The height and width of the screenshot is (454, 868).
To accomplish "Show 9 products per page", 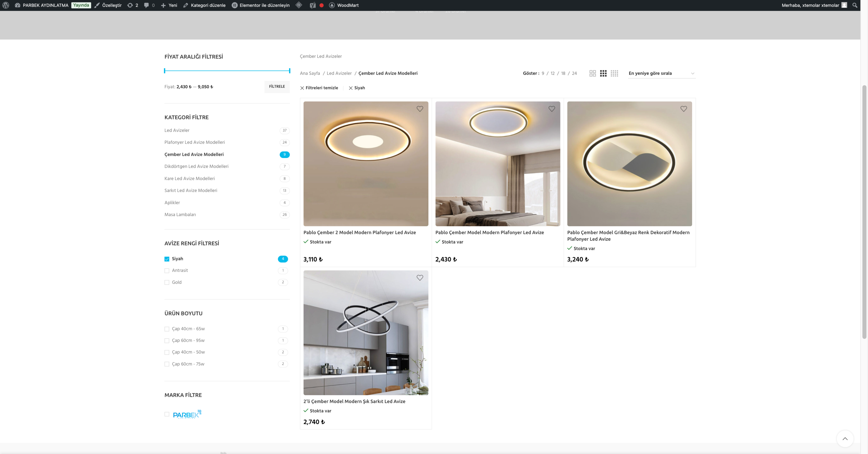I will 543,73.
